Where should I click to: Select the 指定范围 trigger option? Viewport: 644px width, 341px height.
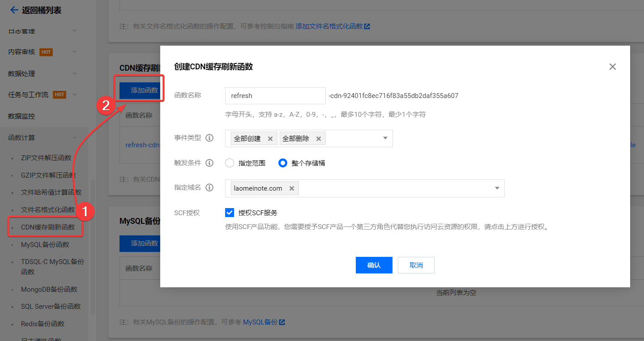click(x=229, y=163)
